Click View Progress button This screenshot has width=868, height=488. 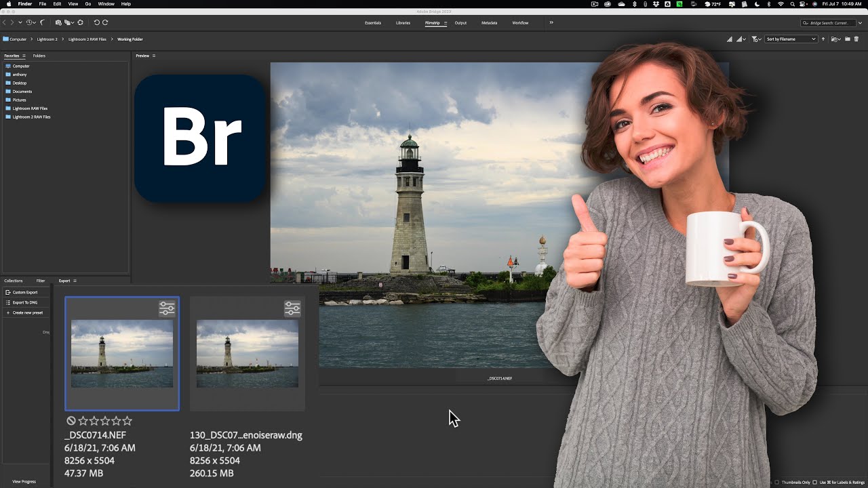click(24, 481)
